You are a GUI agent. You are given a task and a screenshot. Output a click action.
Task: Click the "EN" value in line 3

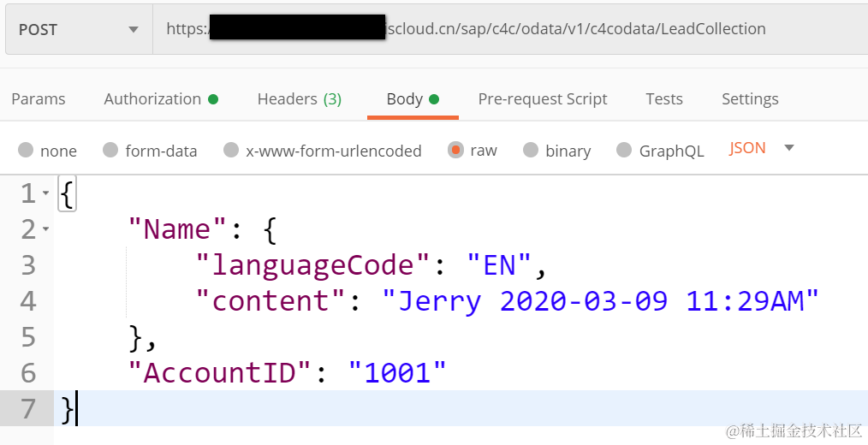click(499, 265)
